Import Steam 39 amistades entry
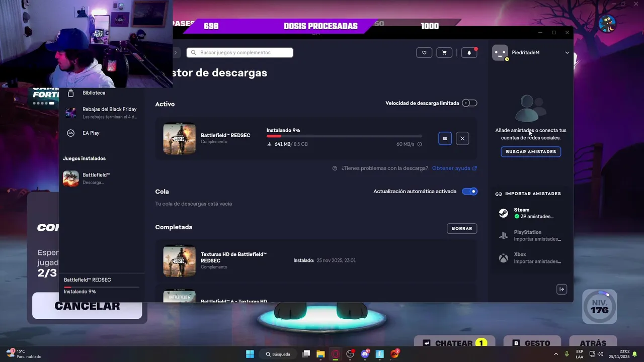 click(x=532, y=213)
